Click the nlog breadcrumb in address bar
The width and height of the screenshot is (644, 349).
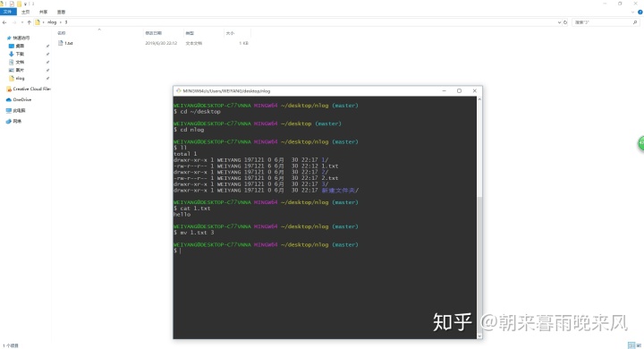click(x=52, y=22)
